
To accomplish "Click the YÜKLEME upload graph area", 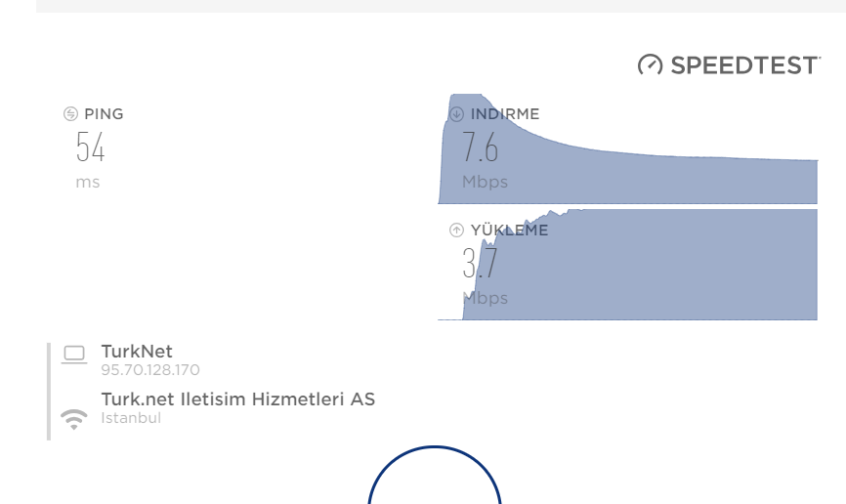I will pyautogui.click(x=628, y=265).
